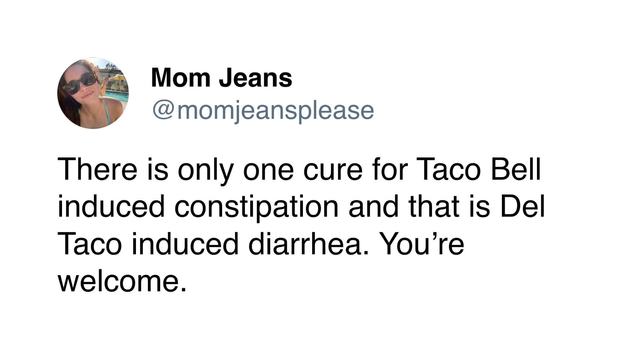This screenshot has width=644, height=357.
Task: Open the Mom Jeans display name
Action: 222,78
